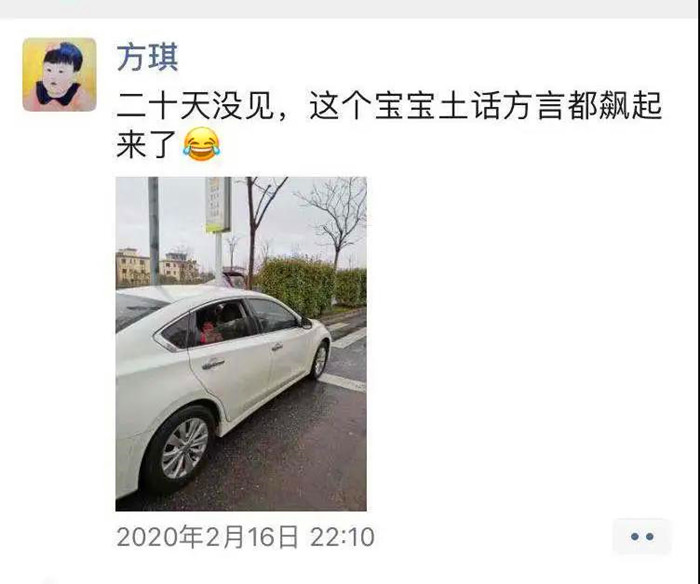Click the rear wheel in the car photo
700x584 pixels.
[181, 448]
